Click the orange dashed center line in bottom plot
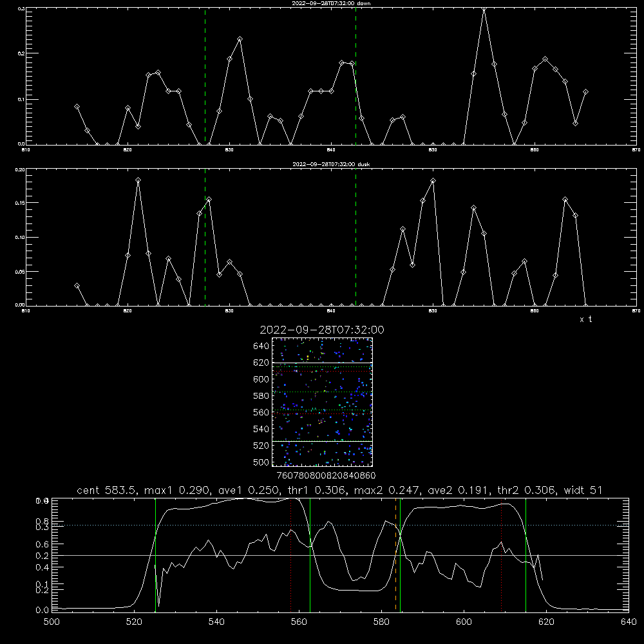Screen dimensions: 644x644 tap(396, 554)
